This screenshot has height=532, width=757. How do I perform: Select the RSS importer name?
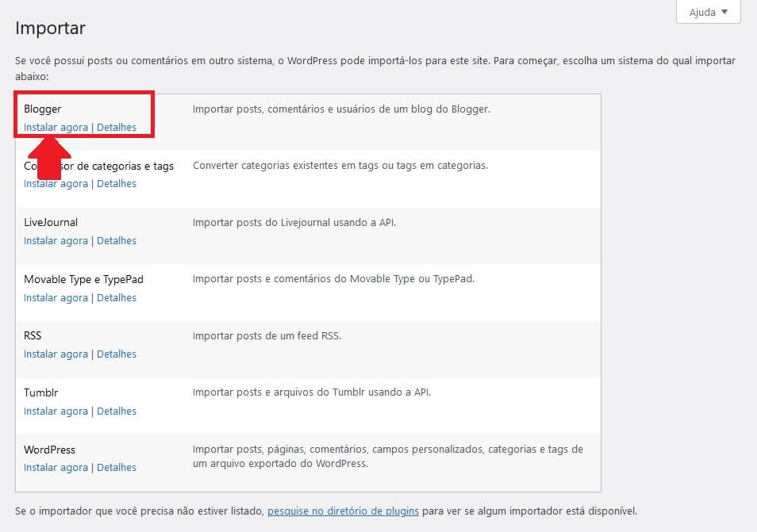coord(33,335)
